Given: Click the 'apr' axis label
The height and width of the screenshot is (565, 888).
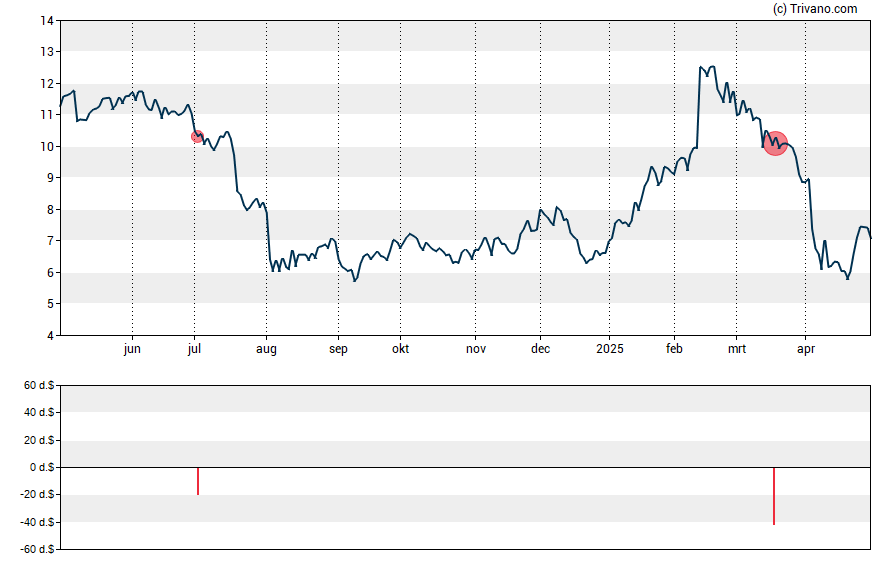Looking at the screenshot, I should pos(806,349).
